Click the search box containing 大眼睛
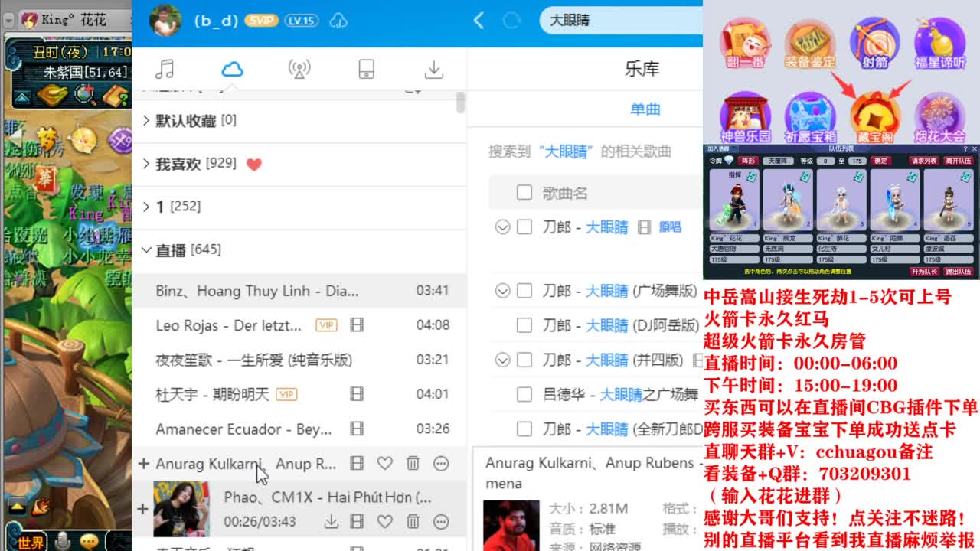 tap(621, 21)
